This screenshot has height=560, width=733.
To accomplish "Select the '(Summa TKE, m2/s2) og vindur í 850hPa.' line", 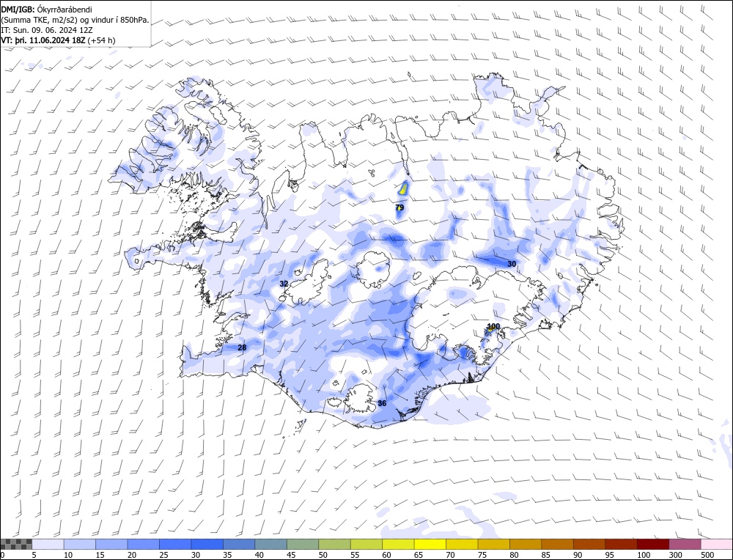I will 75,20.
